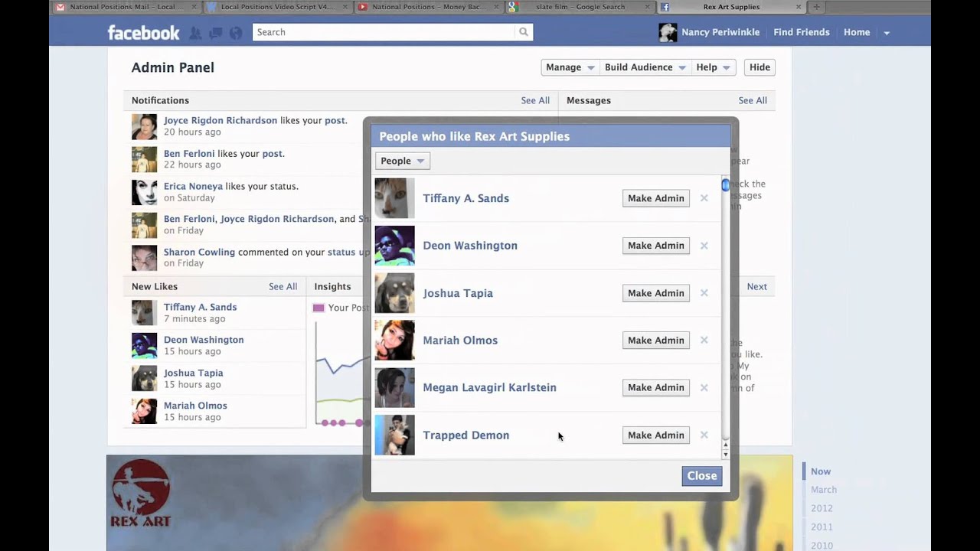Open Erica Noneya notification name

point(193,186)
